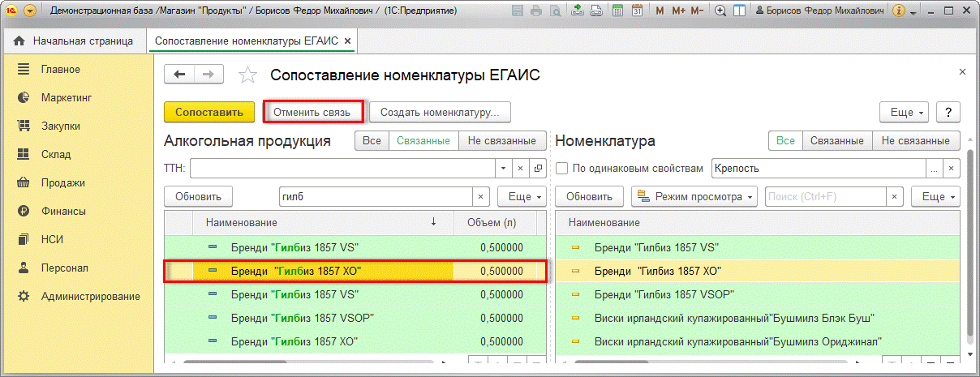
Task: Click the Поиск (Ctrl+F) search field
Action: [x=825, y=196]
